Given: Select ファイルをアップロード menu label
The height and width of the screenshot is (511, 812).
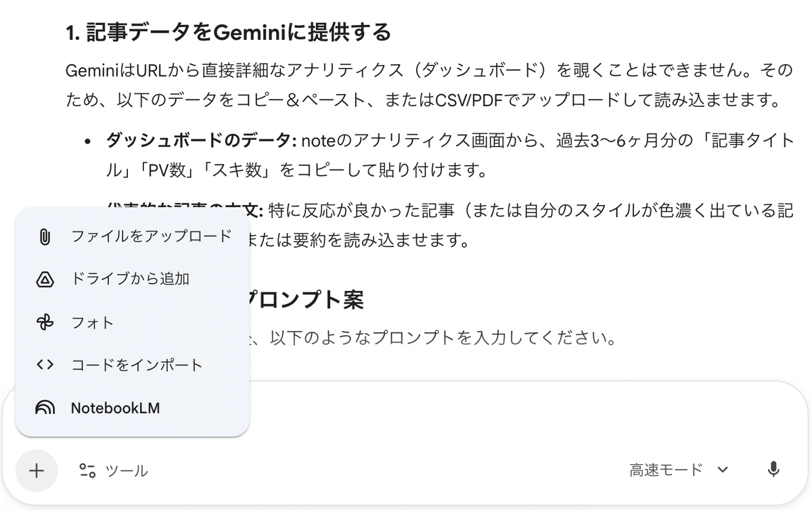Looking at the screenshot, I should coord(151,236).
